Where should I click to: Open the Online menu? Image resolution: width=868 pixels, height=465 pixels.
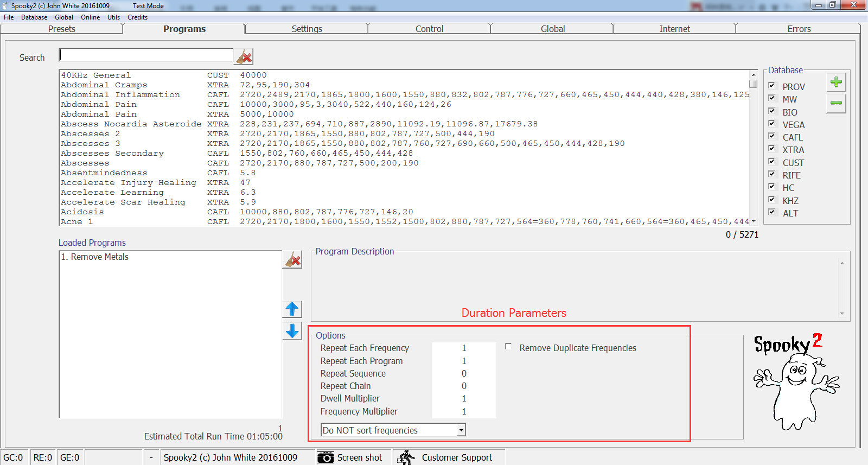coord(91,17)
